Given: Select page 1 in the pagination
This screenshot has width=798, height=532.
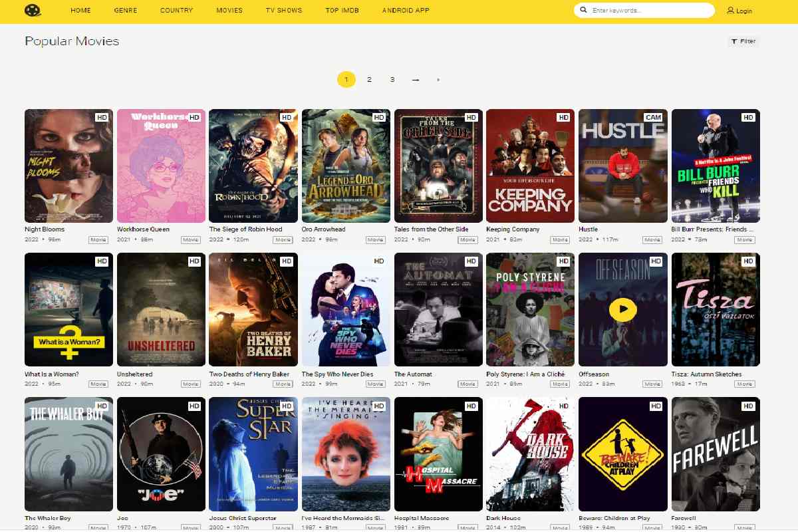Looking at the screenshot, I should click(346, 80).
